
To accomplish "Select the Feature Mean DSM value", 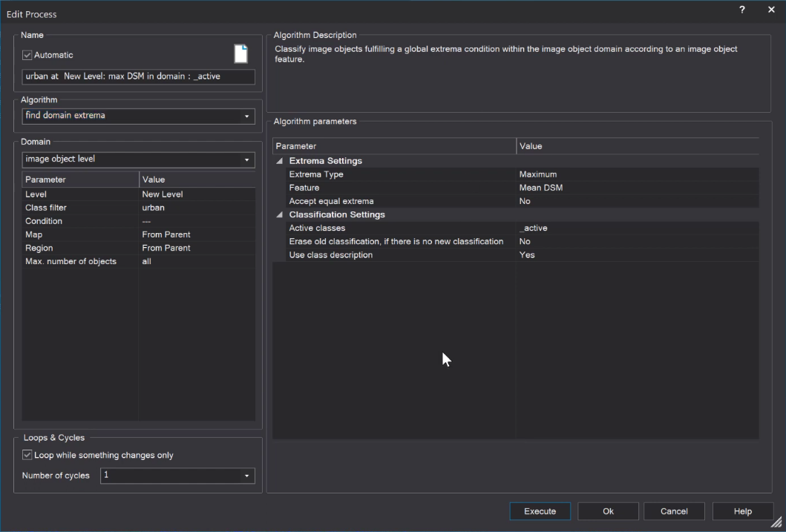I will point(637,188).
